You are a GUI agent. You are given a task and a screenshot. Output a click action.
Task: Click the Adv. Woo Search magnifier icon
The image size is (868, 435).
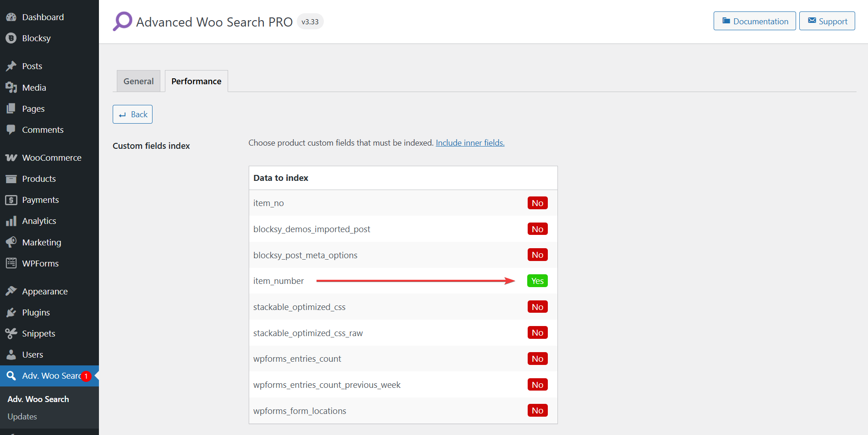click(x=11, y=376)
